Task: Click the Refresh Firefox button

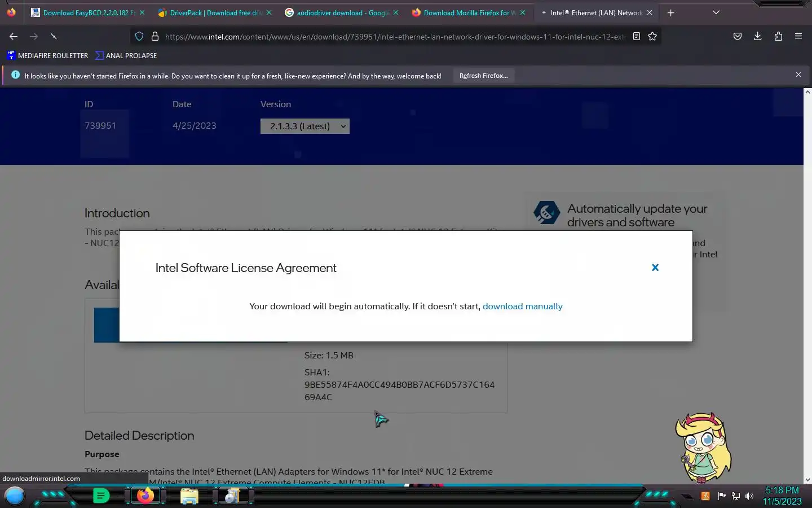Action: [483, 76]
